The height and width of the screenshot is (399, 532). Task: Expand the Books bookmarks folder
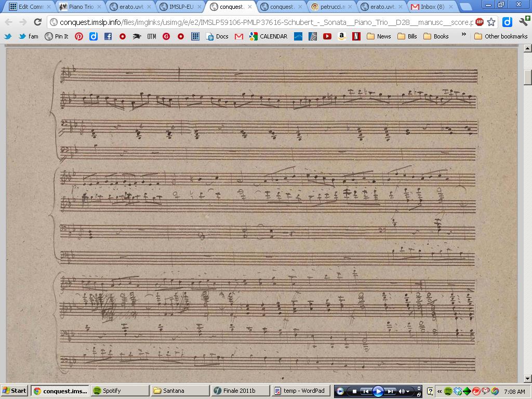(436, 36)
